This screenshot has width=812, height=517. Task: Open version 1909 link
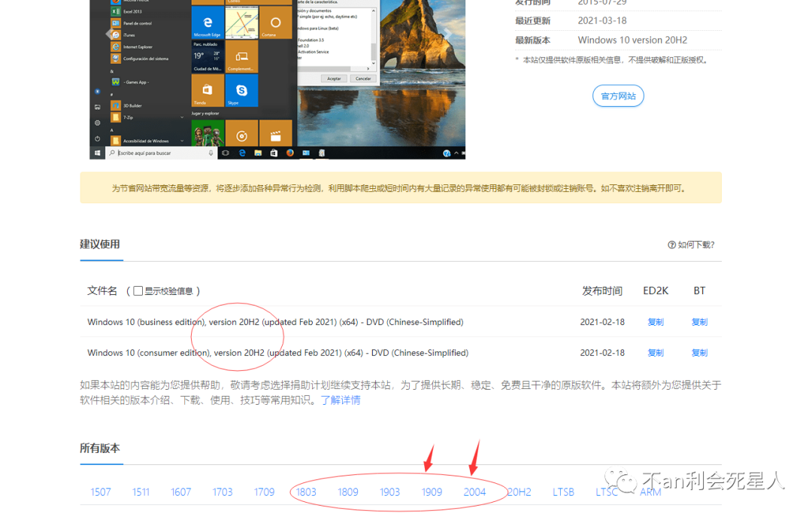pos(432,492)
